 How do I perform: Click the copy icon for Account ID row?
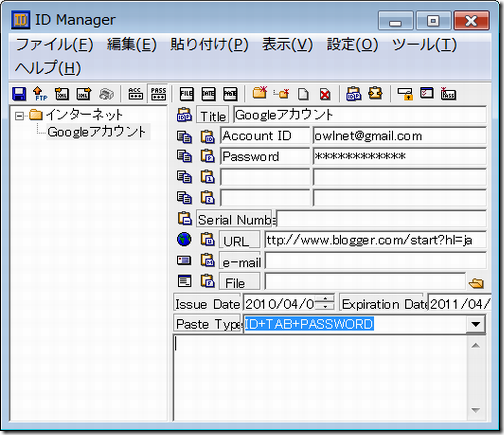tap(184, 137)
